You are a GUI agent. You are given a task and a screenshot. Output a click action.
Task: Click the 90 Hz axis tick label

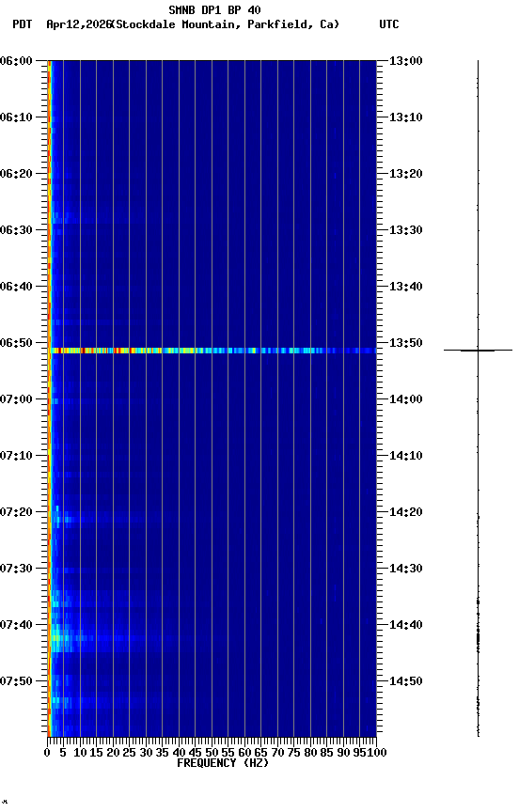click(x=343, y=754)
